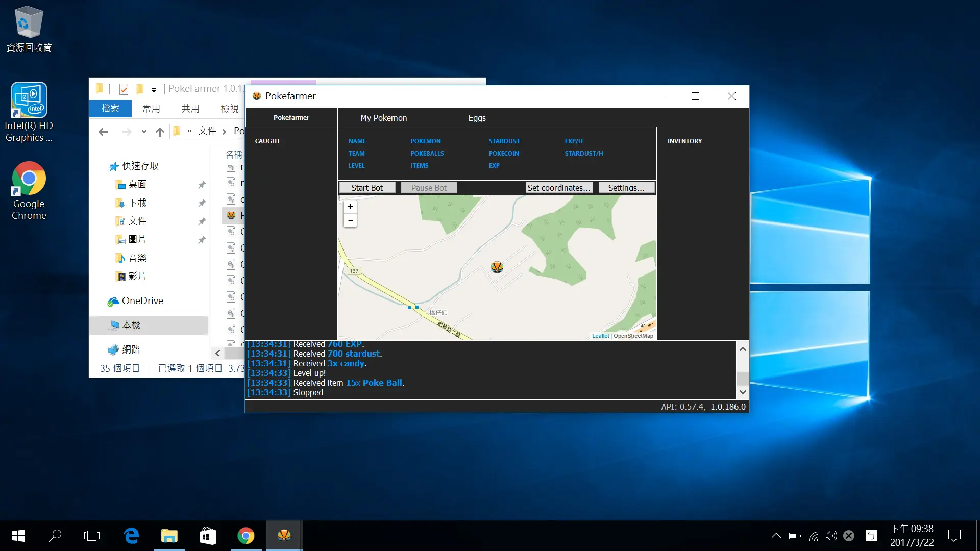Zoom out on the map

coord(350,220)
